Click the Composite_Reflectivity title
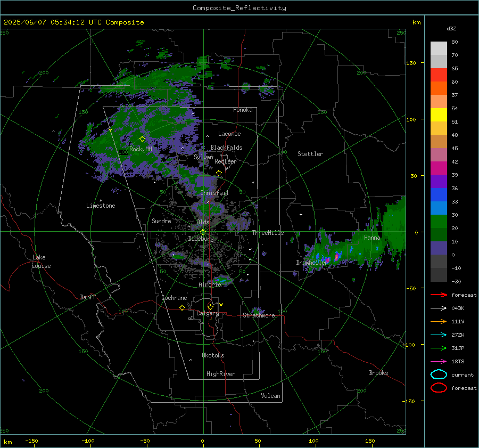The height and width of the screenshot is (448, 479). (239, 8)
